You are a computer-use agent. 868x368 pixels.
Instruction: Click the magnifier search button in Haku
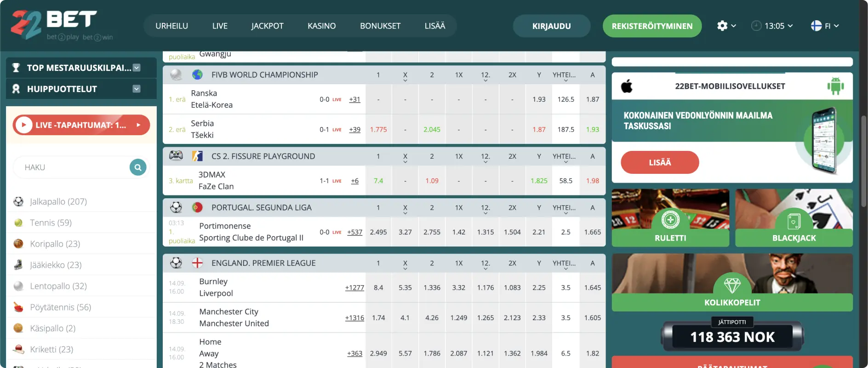point(138,167)
